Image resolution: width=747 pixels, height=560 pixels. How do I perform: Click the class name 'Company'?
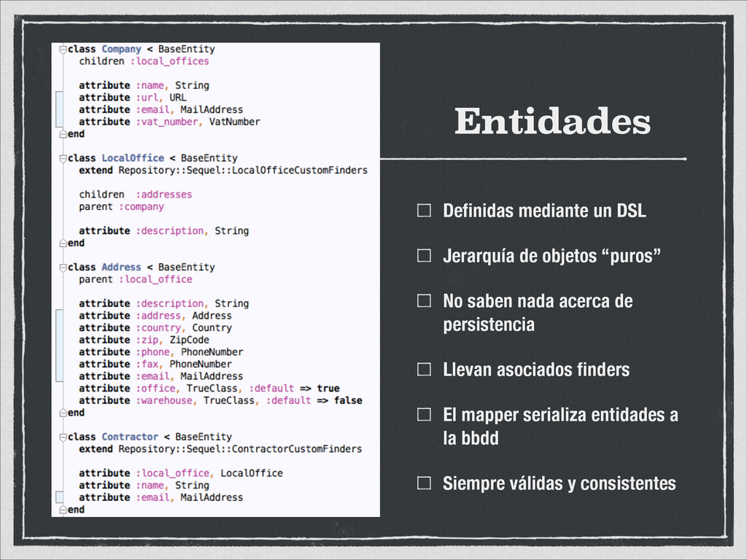[x=122, y=49]
